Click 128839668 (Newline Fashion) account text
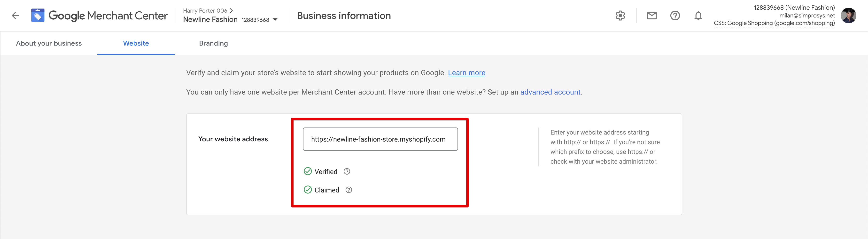The height and width of the screenshot is (239, 868). pyautogui.click(x=794, y=8)
